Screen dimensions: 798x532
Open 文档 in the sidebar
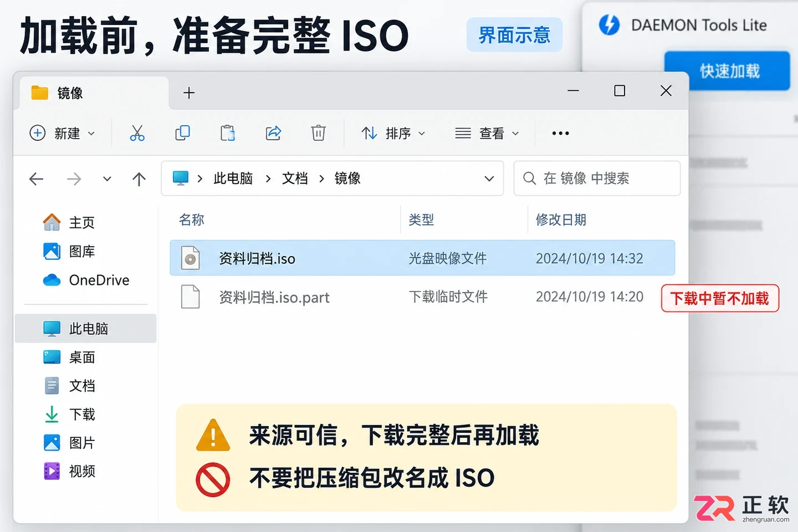69,386
